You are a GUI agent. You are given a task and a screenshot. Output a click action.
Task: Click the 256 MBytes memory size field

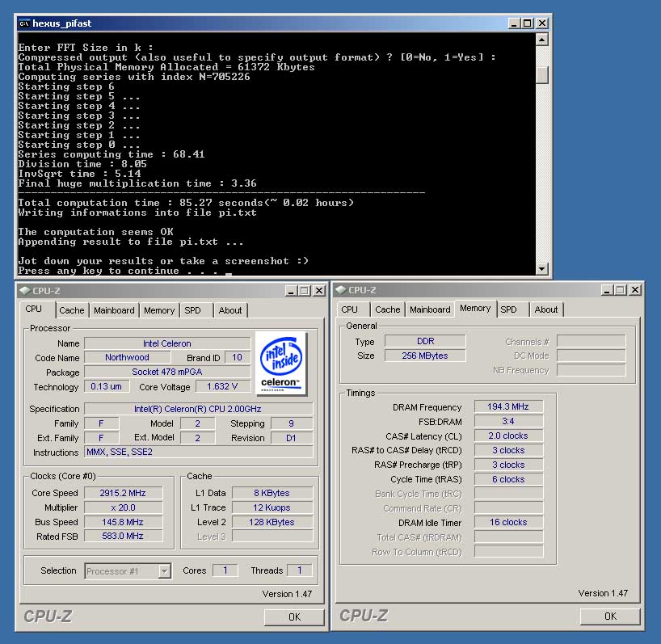425,356
